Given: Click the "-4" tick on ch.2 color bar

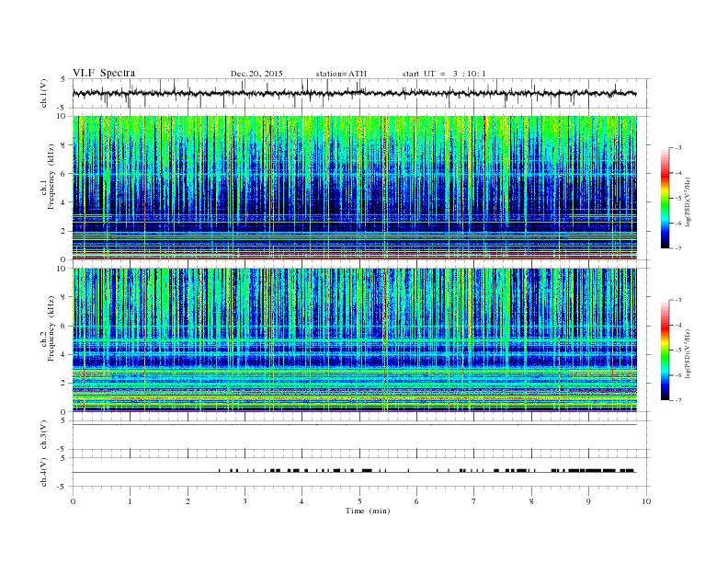Looking at the screenshot, I should [677, 325].
